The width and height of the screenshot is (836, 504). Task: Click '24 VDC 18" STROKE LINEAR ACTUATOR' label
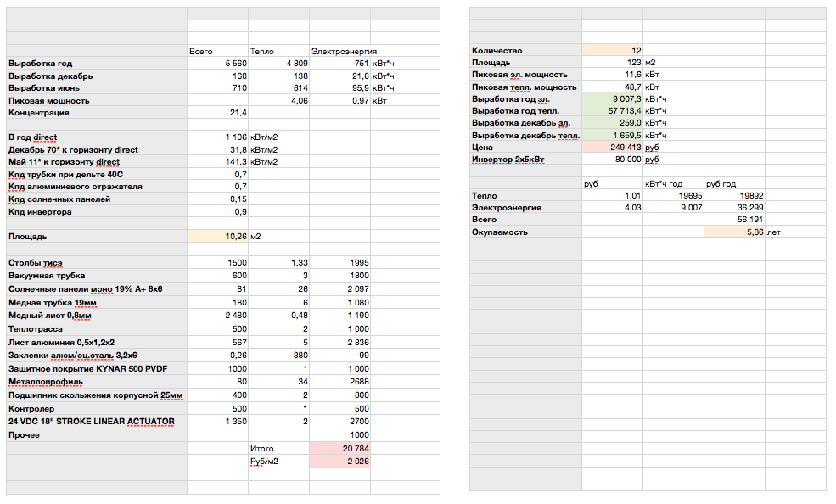pos(91,422)
